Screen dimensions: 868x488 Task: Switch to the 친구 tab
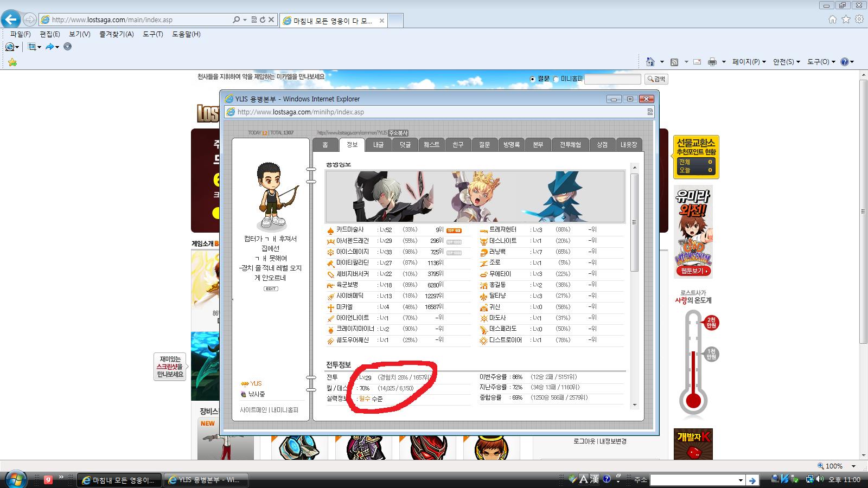click(458, 145)
